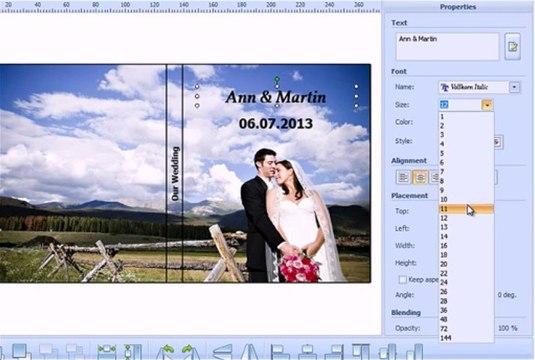Viewport: 535px width, 360px height.
Task: Pick font size 36 in list
Action: [466, 310]
